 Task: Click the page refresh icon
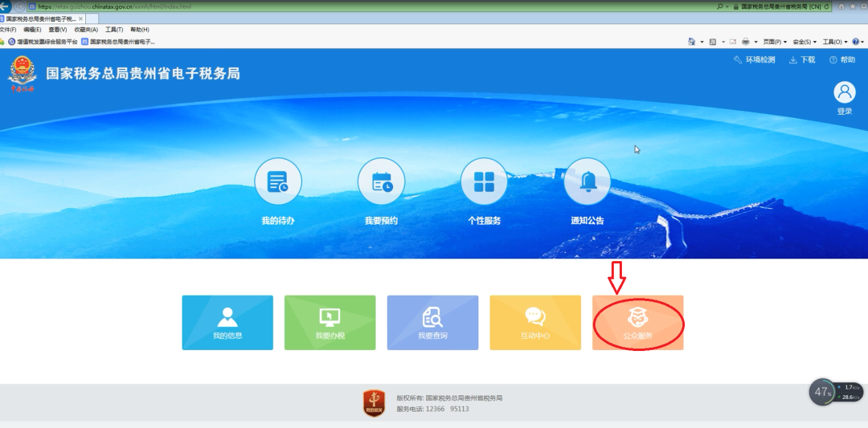click(x=826, y=6)
